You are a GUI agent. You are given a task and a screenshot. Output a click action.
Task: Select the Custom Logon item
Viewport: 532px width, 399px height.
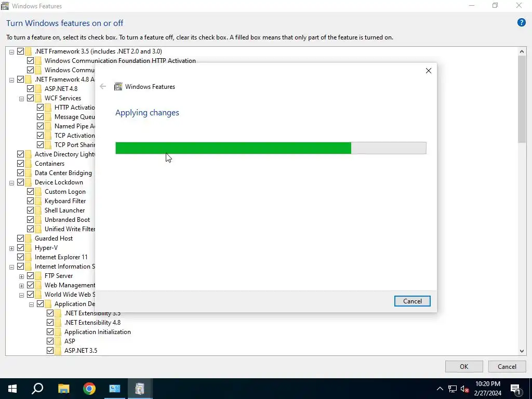[65, 191]
